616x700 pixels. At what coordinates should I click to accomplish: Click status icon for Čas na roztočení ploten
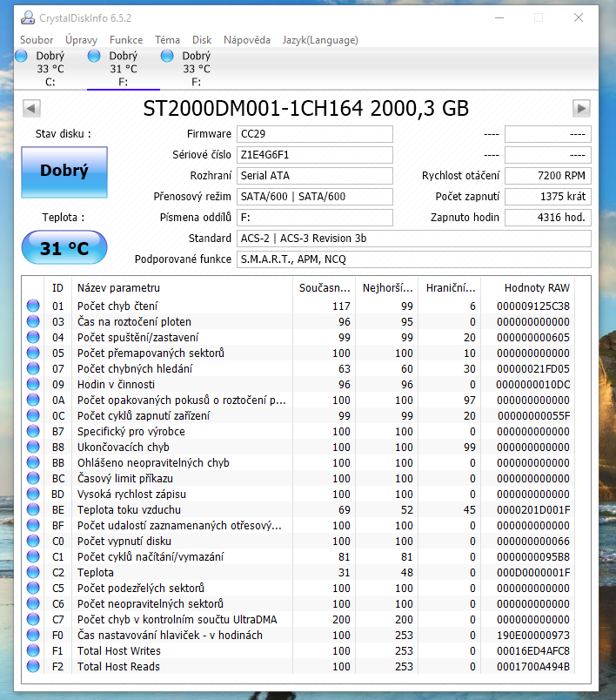[x=33, y=321]
